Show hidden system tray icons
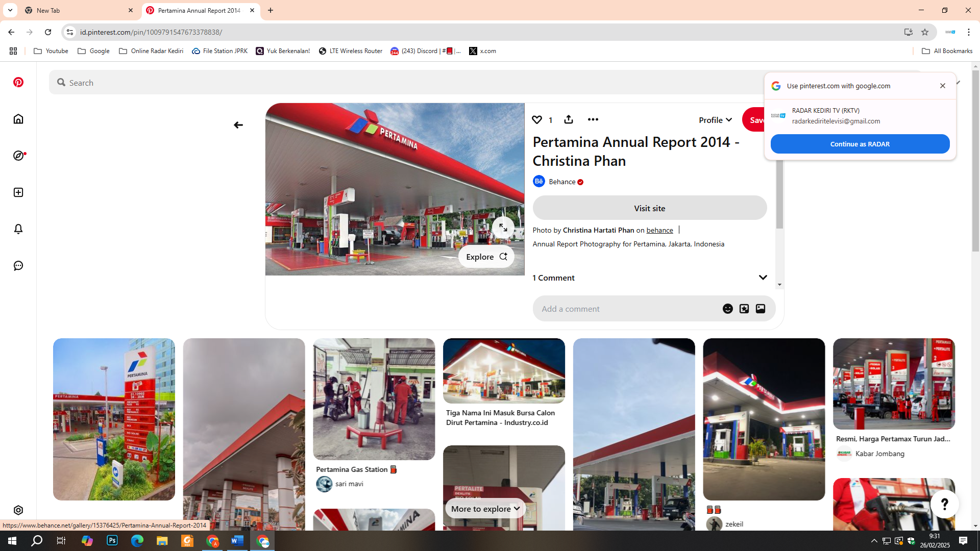The width and height of the screenshot is (980, 551). coord(874,541)
